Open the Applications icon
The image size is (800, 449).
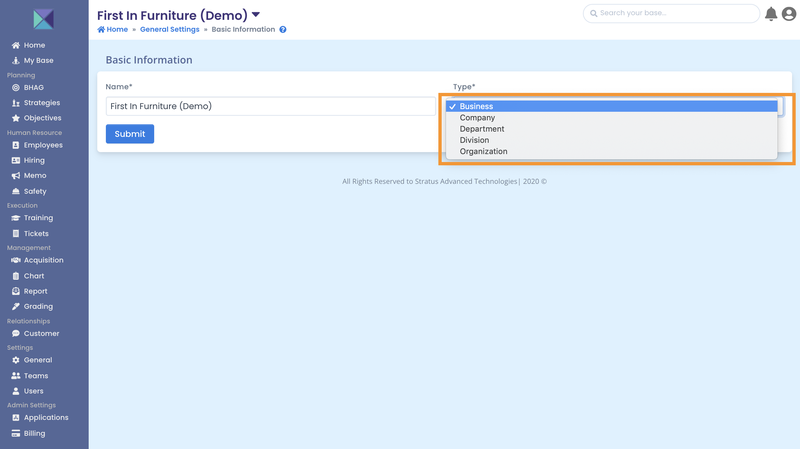click(16, 418)
